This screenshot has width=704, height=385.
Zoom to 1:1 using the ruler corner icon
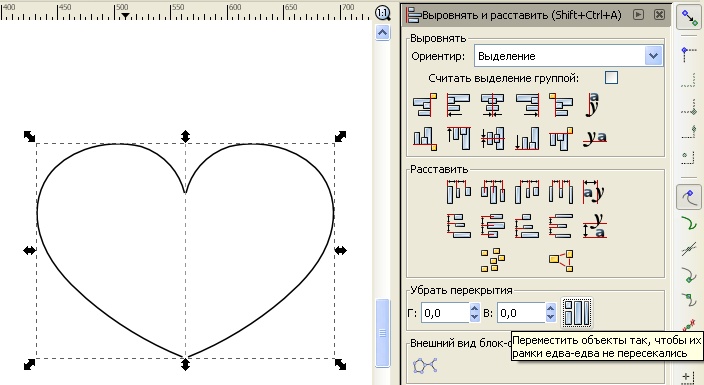[x=383, y=13]
